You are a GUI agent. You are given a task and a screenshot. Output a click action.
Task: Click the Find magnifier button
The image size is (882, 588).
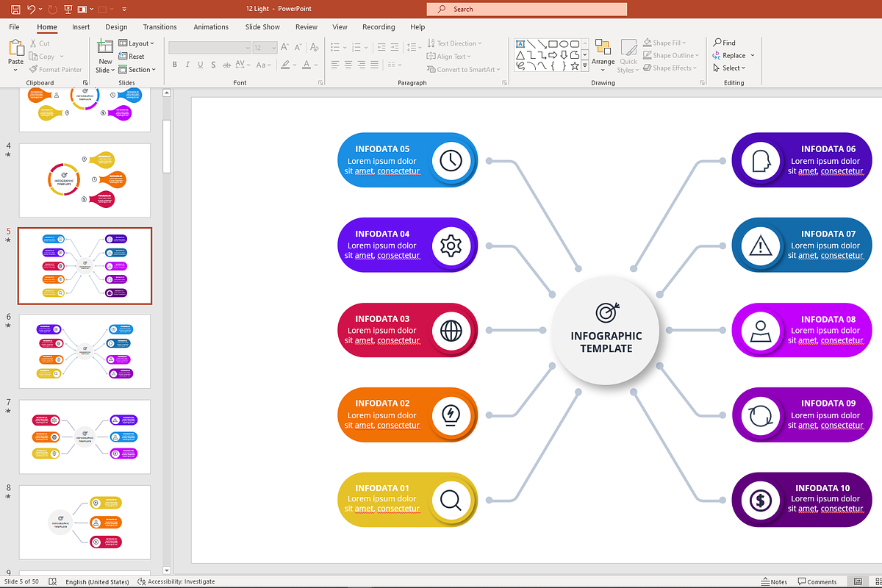click(x=724, y=43)
